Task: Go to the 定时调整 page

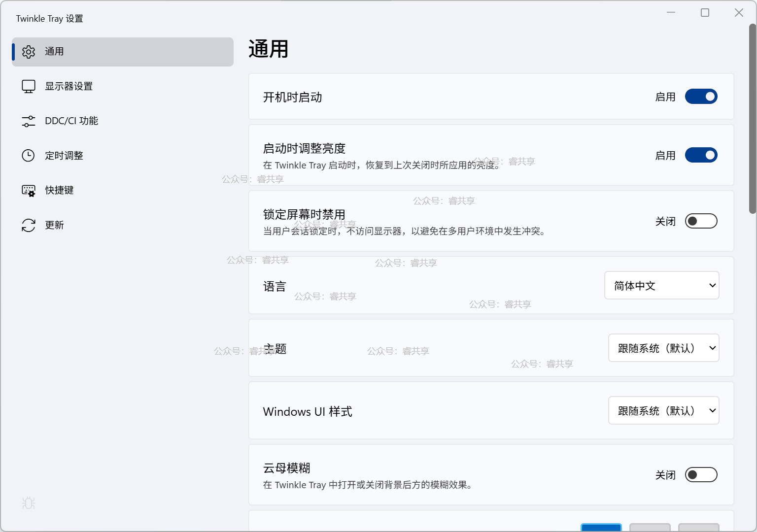Action: (x=64, y=156)
